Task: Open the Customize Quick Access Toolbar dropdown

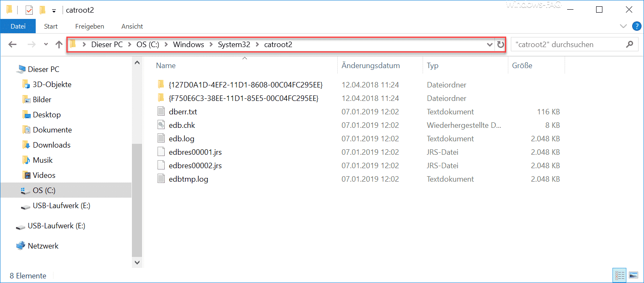Action: [x=54, y=10]
